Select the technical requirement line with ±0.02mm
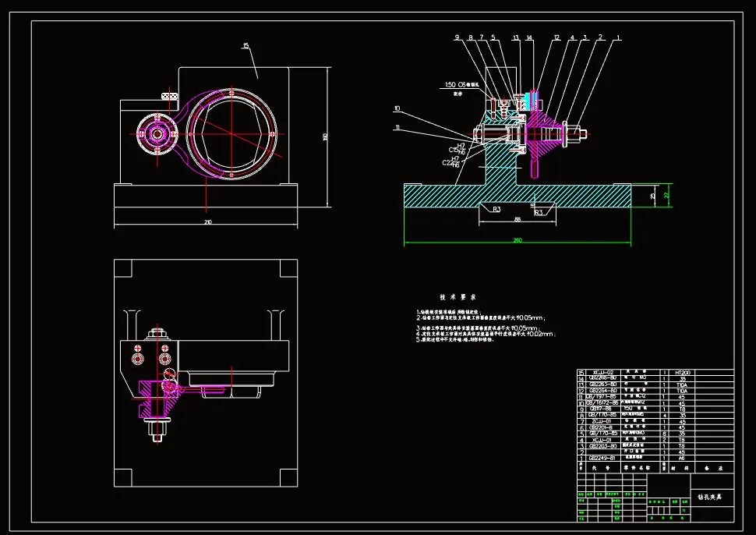The width and height of the screenshot is (756, 535). 486,334
